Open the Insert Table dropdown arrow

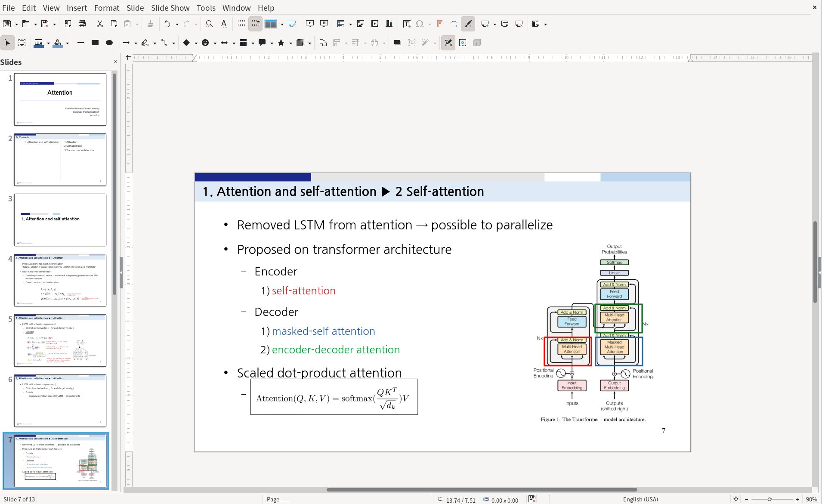[350, 24]
